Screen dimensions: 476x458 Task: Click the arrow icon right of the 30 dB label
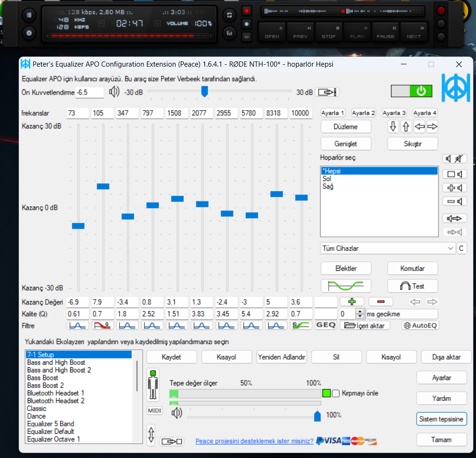pos(327,92)
